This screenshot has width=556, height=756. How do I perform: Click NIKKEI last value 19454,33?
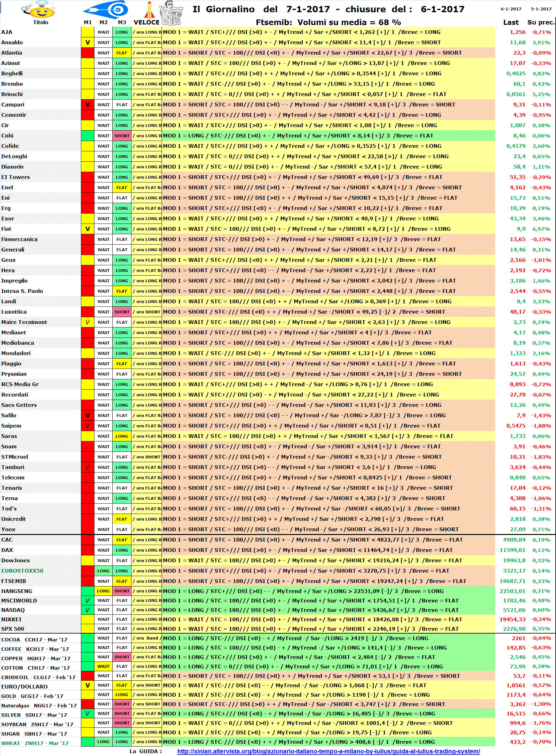coord(512,619)
